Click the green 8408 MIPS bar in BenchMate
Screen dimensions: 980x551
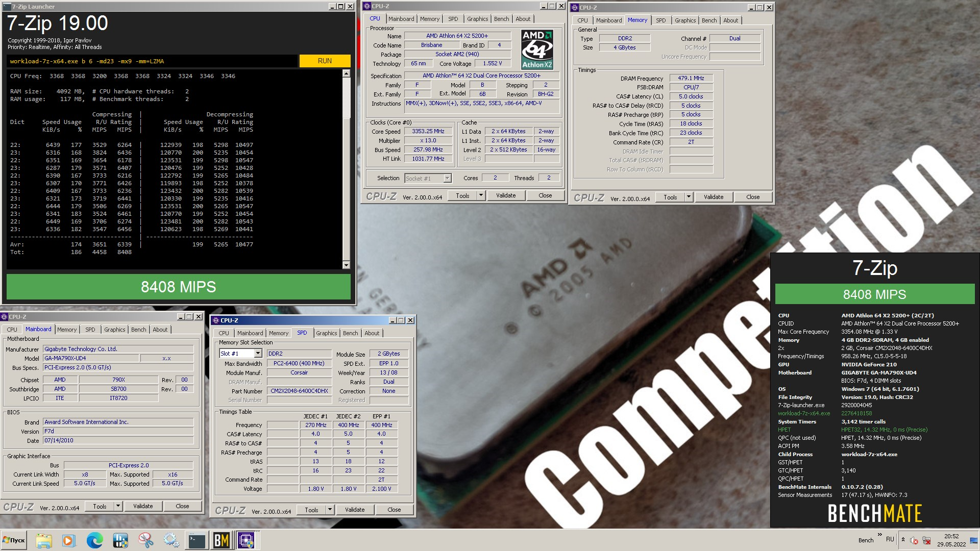click(874, 294)
